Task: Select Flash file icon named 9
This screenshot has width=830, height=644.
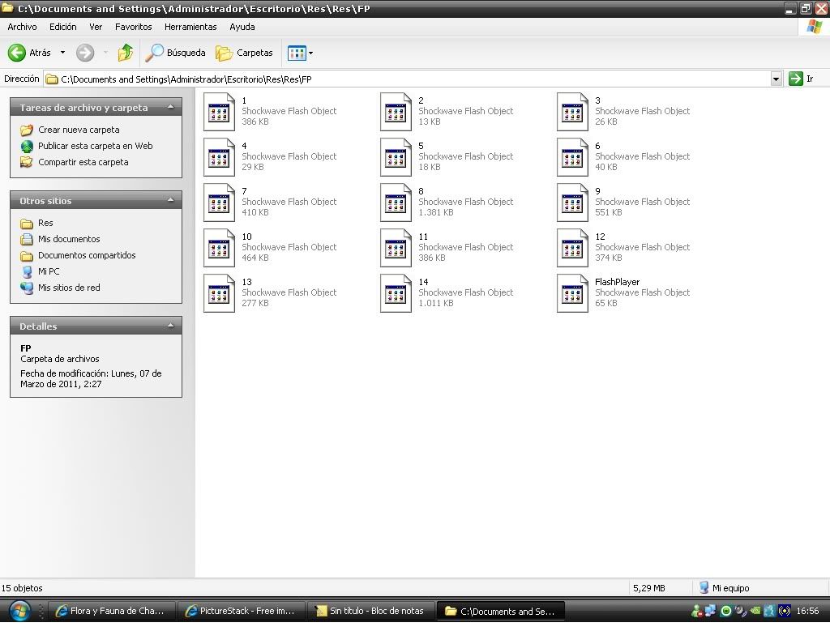Action: coord(573,203)
